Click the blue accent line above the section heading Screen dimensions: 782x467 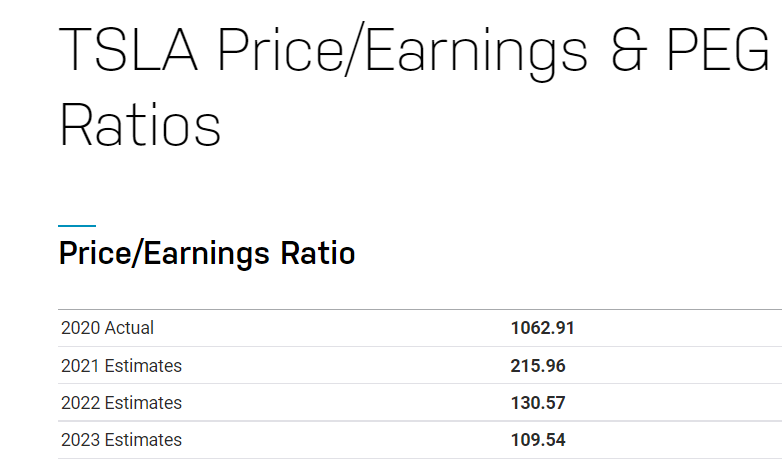[x=77, y=226]
